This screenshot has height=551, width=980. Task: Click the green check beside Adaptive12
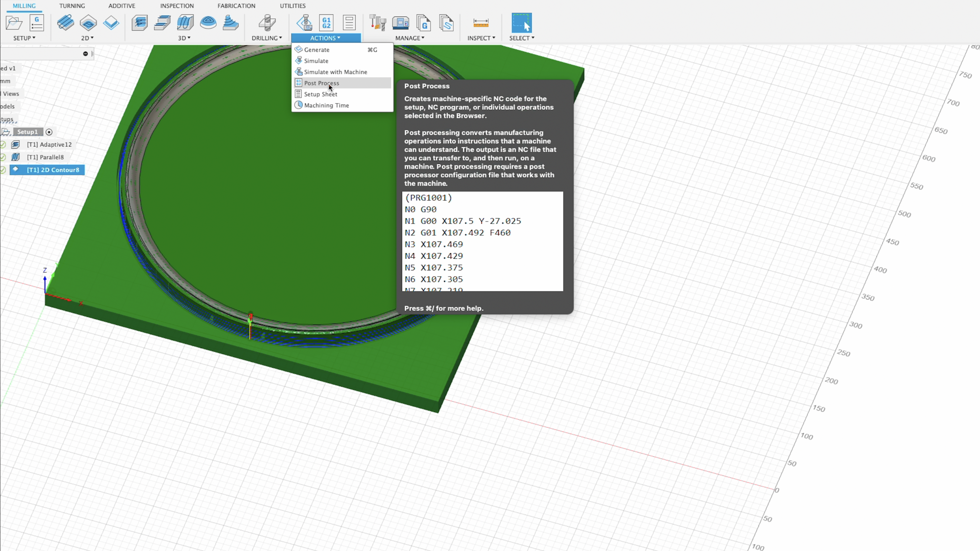point(3,145)
